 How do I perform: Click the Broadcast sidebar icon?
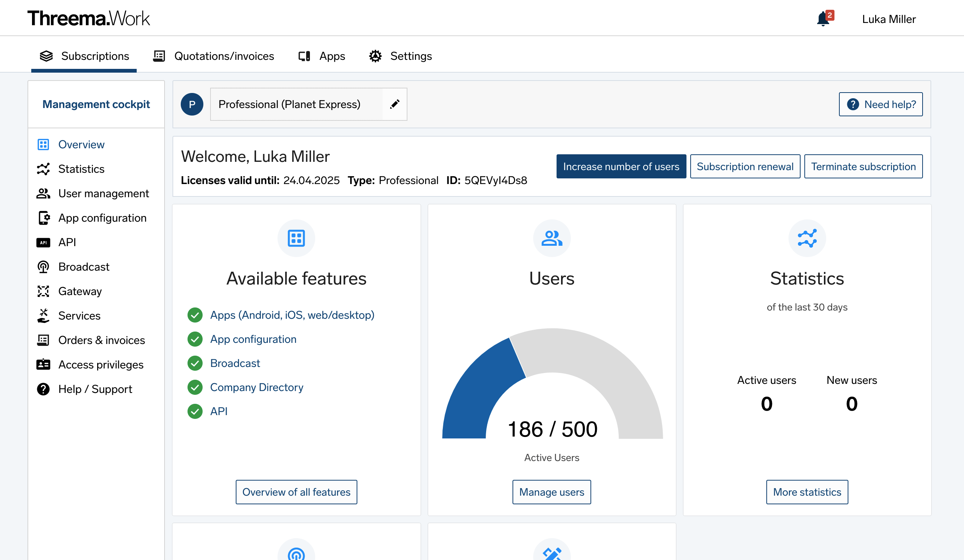click(x=44, y=267)
